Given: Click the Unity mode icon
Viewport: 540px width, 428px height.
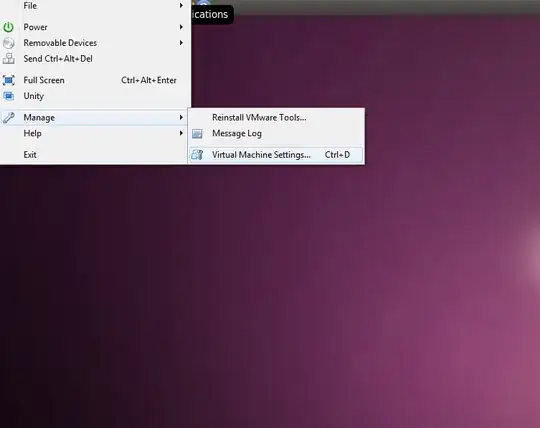Looking at the screenshot, I should [x=8, y=96].
